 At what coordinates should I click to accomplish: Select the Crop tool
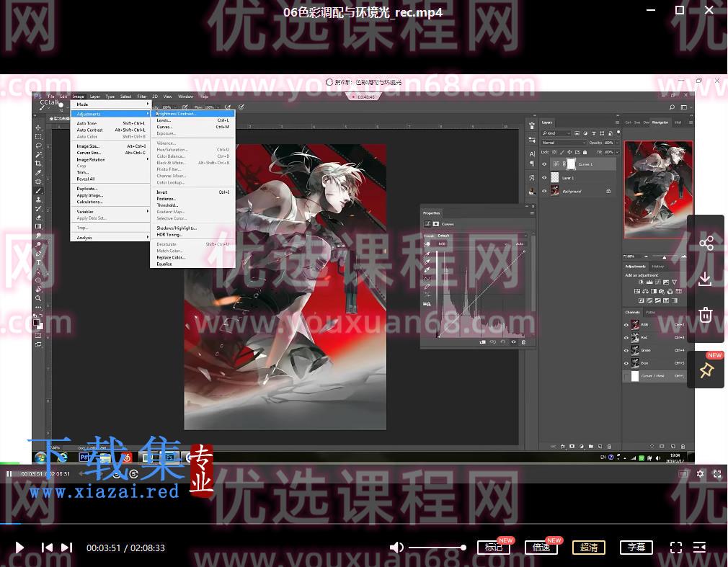click(38, 164)
